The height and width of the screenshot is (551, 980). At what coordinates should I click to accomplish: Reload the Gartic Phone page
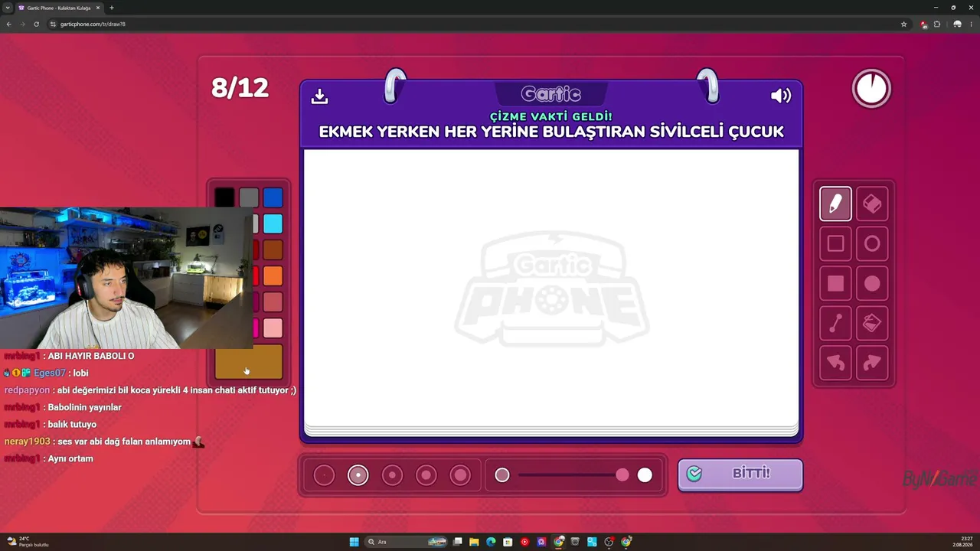(36, 24)
